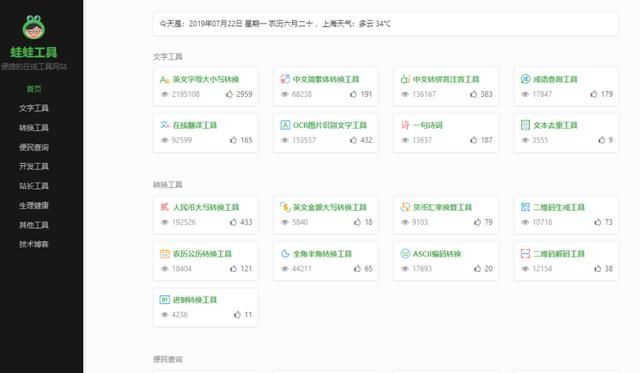The image size is (640, 373).
Task: Click the round icon beside ASCII编码转换
Action: coord(405,253)
